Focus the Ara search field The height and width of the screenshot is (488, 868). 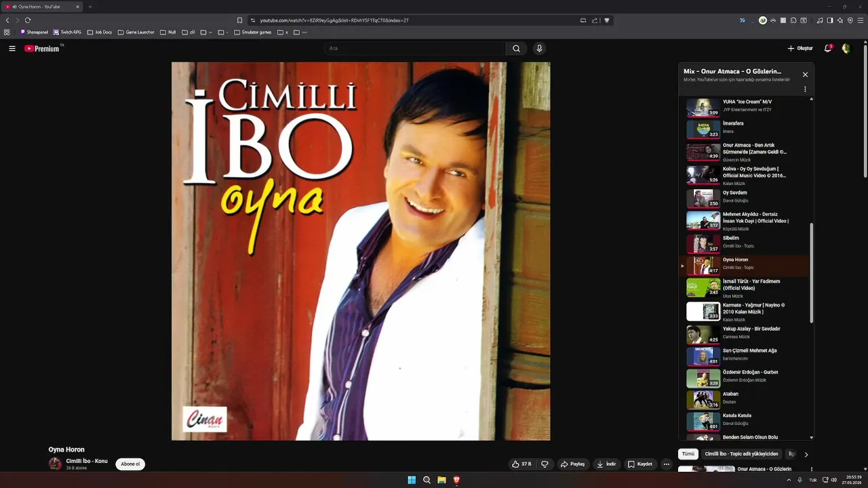(414, 48)
